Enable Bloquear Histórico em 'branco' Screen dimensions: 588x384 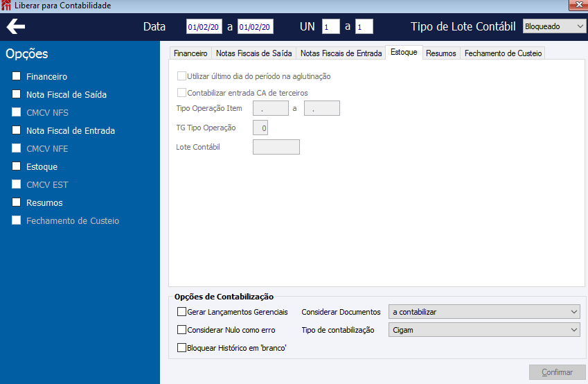(181, 347)
